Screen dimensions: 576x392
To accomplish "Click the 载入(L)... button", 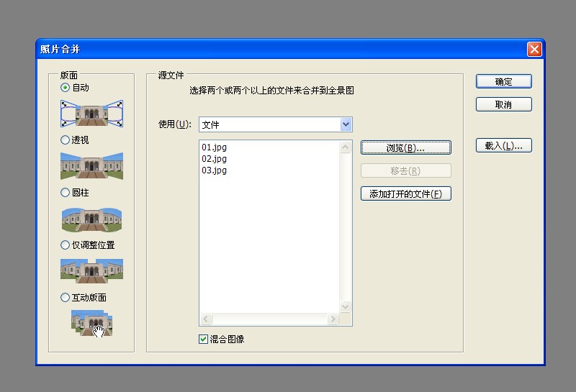I will point(503,146).
